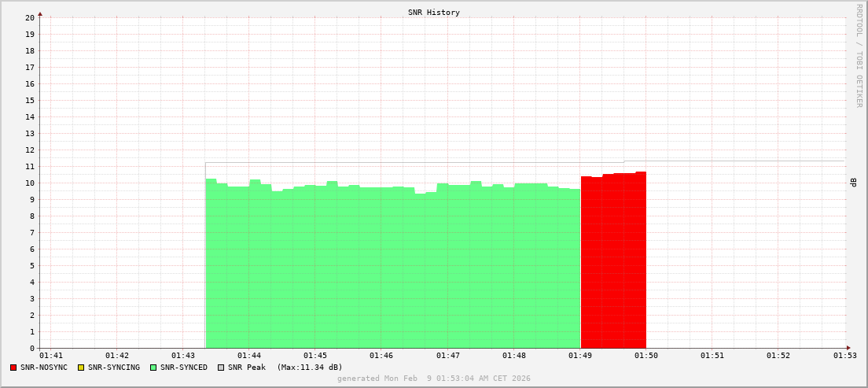Click the red arrow atop the y-axis
Image resolution: width=868 pixels, height=388 pixels.
(40, 13)
